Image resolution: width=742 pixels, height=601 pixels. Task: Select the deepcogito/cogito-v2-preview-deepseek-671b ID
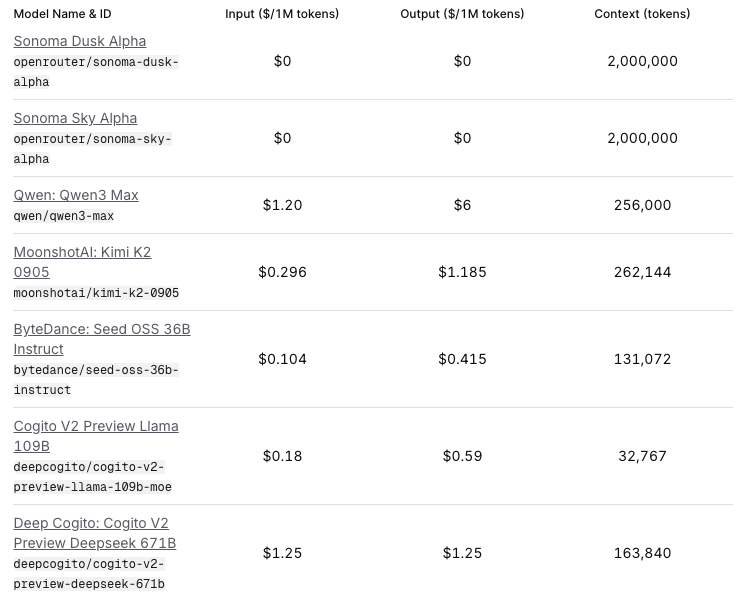89,574
